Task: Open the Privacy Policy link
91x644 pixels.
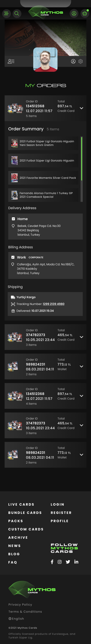Action: click(x=20, y=604)
